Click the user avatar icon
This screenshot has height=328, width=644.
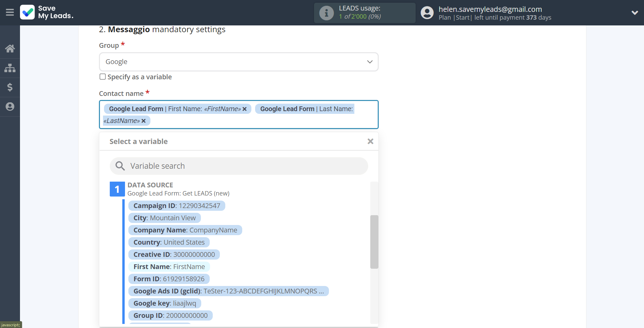[427, 13]
